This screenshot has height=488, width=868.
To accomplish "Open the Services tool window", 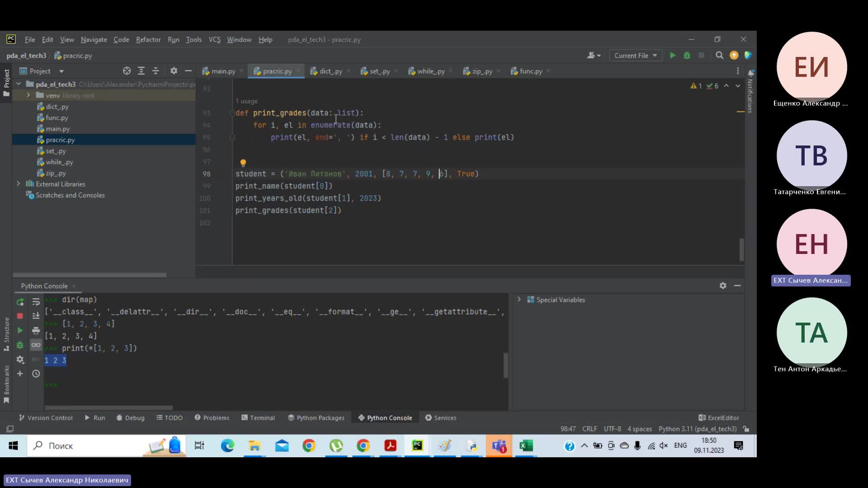I will tap(441, 418).
